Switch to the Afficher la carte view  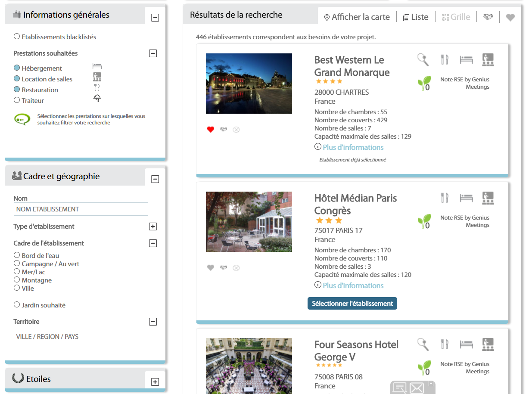357,17
